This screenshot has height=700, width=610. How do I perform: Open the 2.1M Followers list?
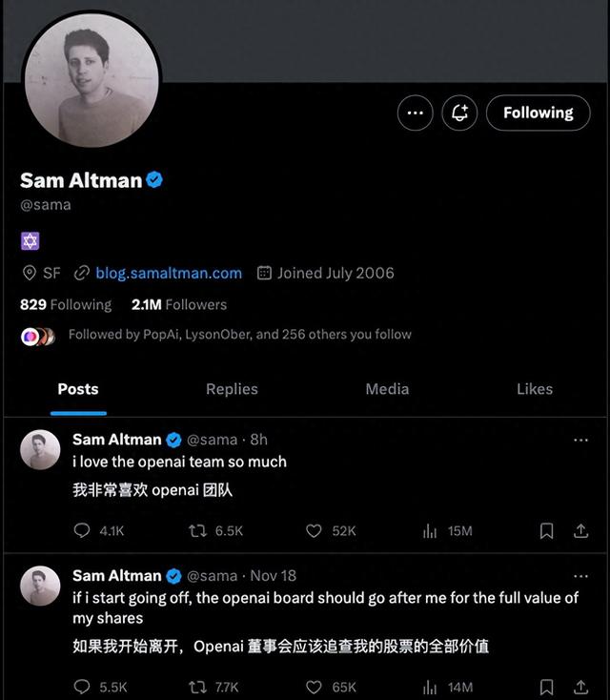pos(179,305)
